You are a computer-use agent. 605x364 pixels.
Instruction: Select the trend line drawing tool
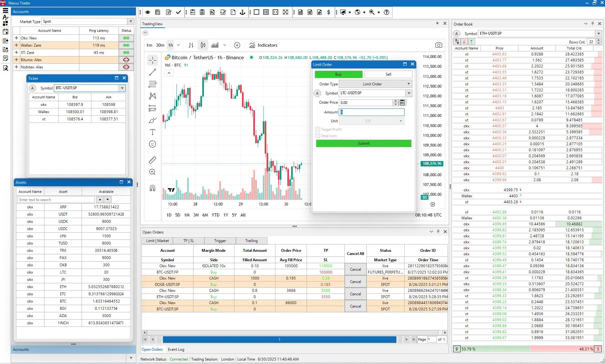click(153, 72)
